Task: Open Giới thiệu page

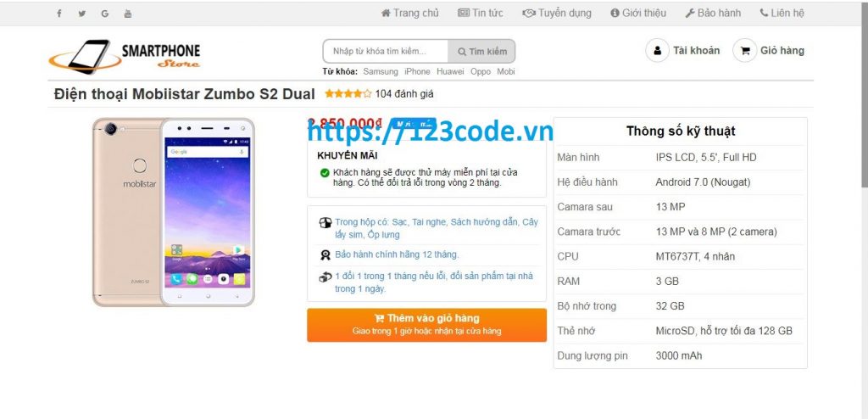Action: pos(638,13)
